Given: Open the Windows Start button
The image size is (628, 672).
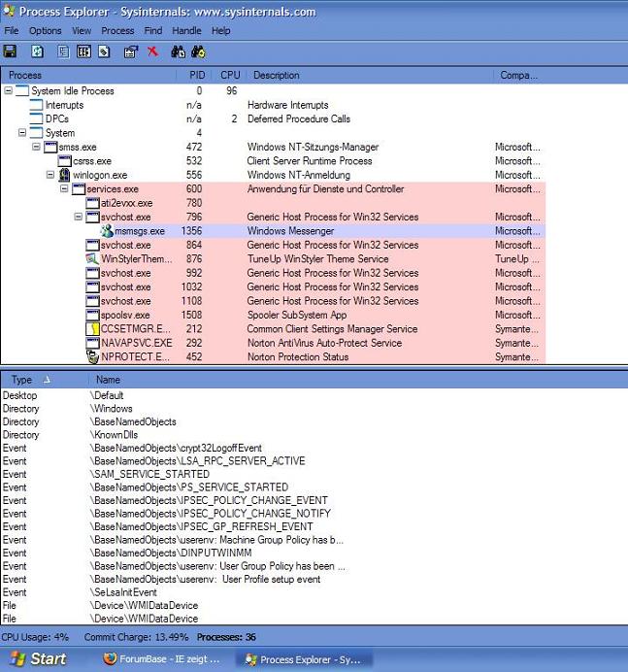Looking at the screenshot, I should coord(38,658).
